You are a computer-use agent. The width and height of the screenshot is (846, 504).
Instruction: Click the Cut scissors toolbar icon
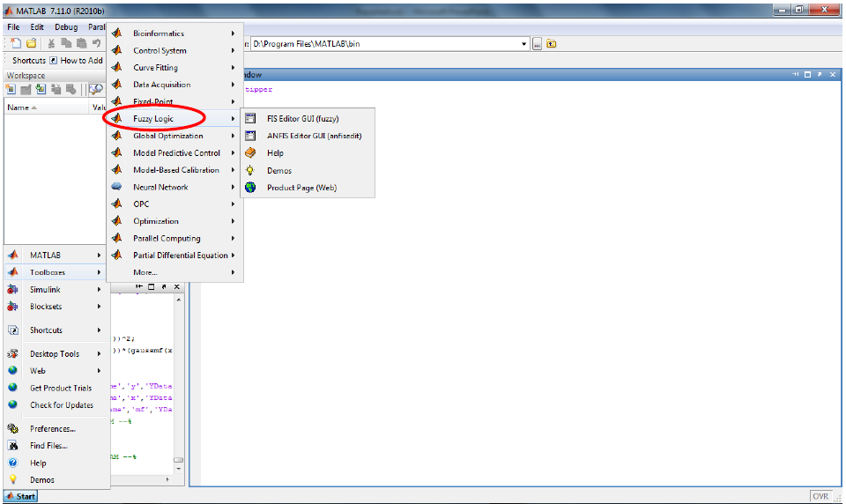(51, 43)
